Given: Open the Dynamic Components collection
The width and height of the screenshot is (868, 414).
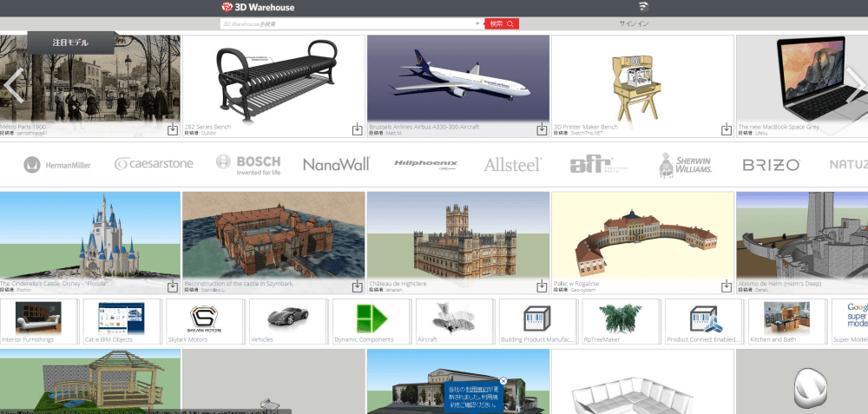Looking at the screenshot, I should (371, 322).
